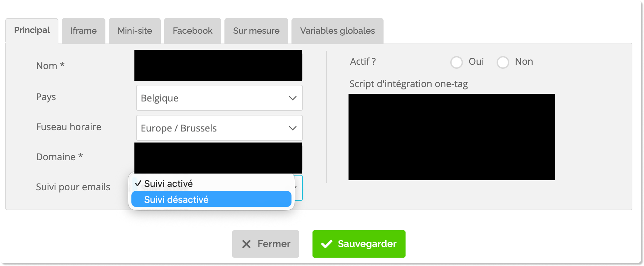Save changes with Sauvegarder
This screenshot has width=644, height=266.
[359, 244]
